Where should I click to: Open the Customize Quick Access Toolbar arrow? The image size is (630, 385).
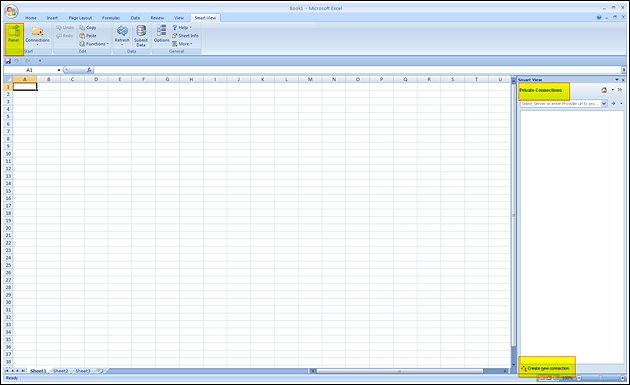pyautogui.click(x=40, y=61)
